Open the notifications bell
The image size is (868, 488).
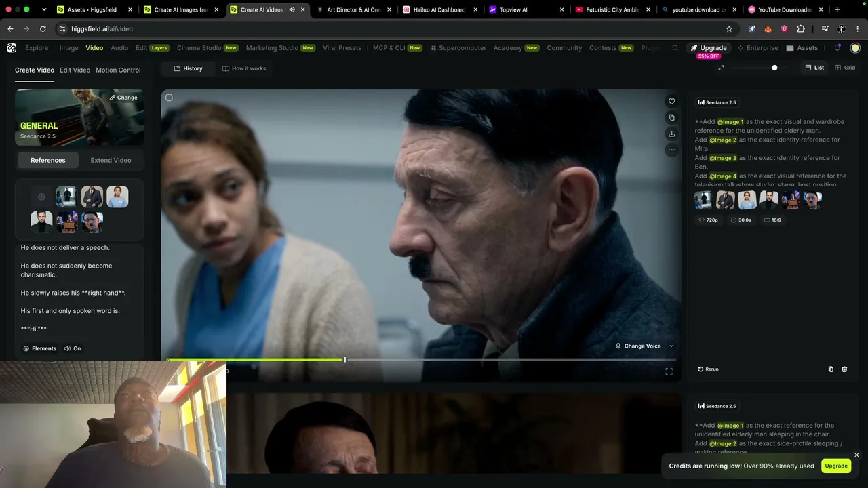[x=837, y=48]
